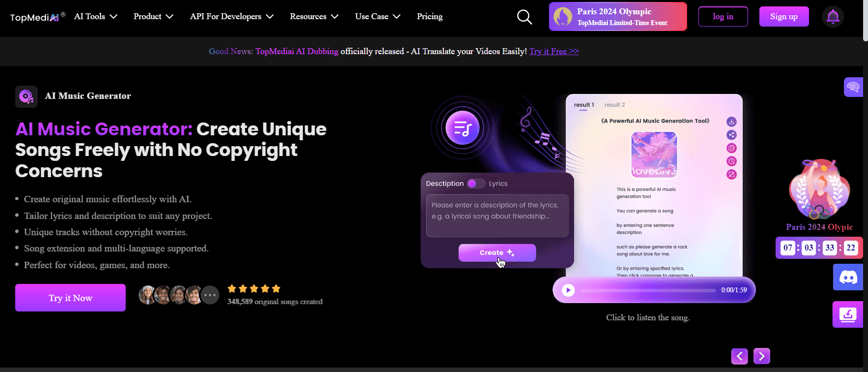Go to previous slide with left arrow
The image size is (868, 372).
coord(739,356)
